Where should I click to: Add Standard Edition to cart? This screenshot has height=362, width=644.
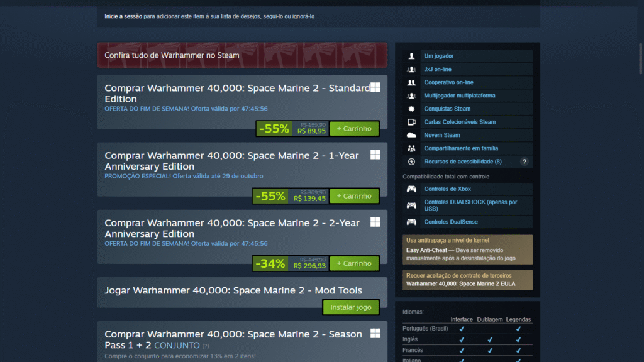[354, 128]
